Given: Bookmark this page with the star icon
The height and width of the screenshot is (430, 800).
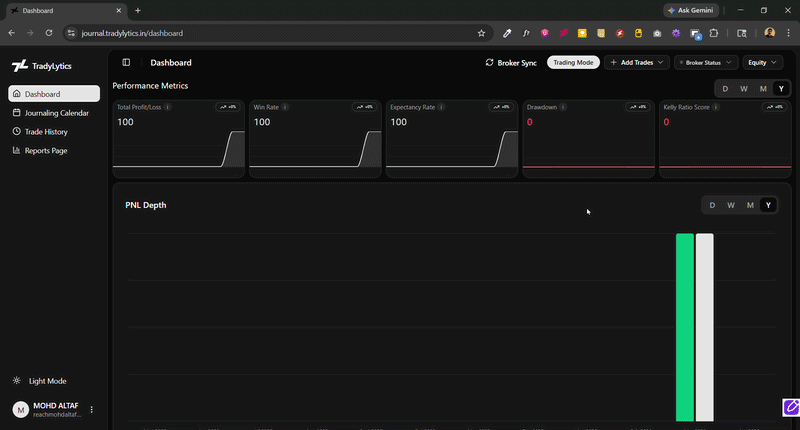Looking at the screenshot, I should (481, 33).
